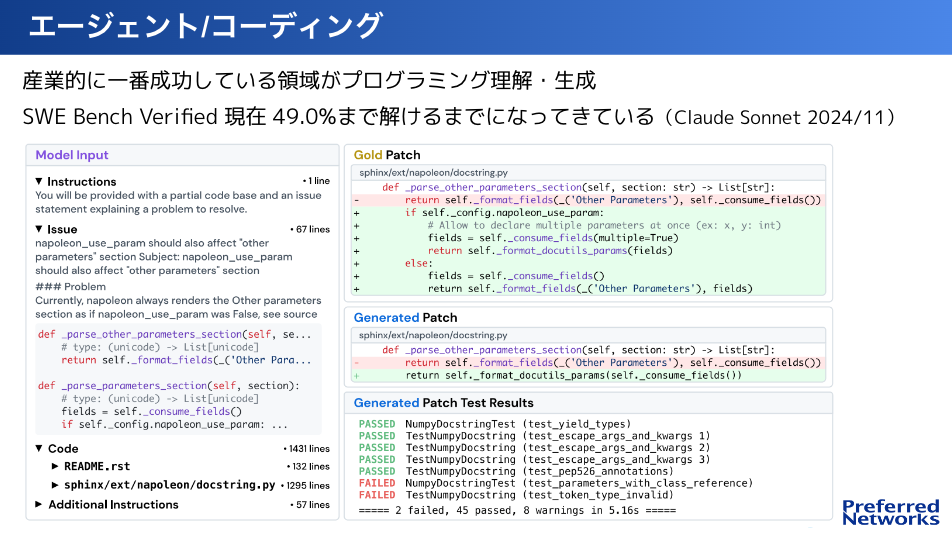952x533 pixels.
Task: Click the Preferred Networks logo
Action: coord(890,511)
